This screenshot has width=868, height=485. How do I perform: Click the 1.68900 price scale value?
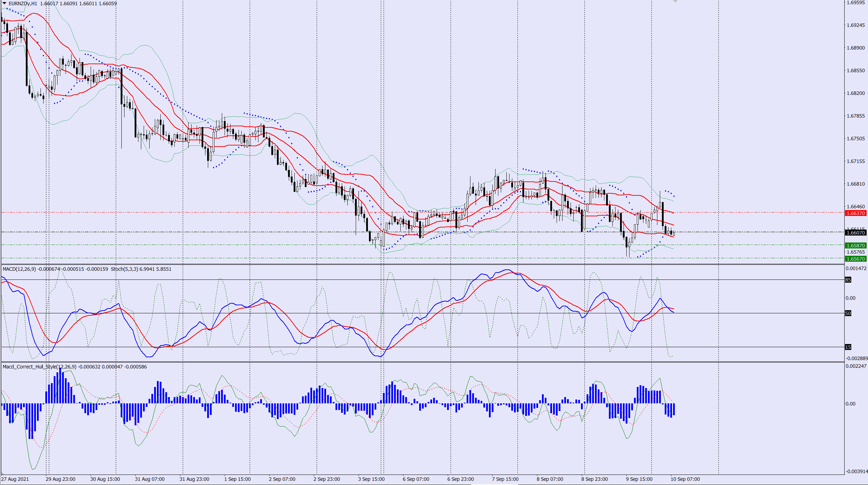[x=856, y=48]
